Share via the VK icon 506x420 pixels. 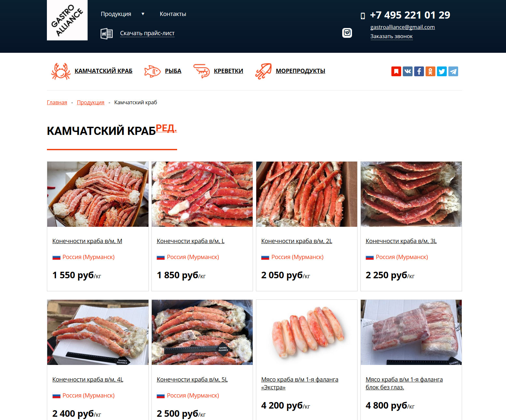408,71
